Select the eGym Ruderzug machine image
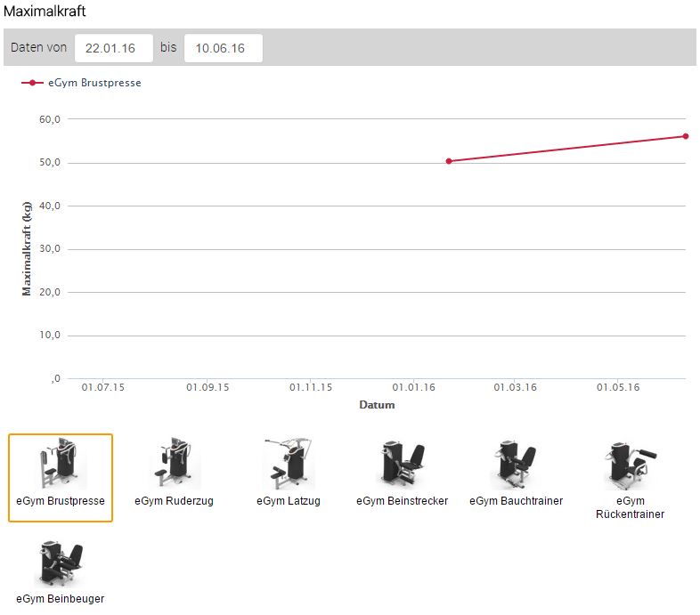This screenshot has height=615, width=700. (174, 463)
